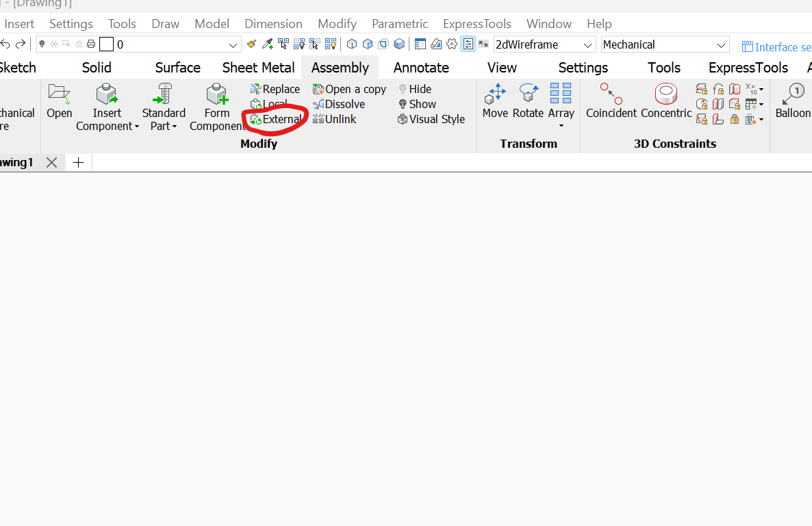Add a Balloon annotation
Image resolution: width=812 pixels, height=526 pixels.
click(x=793, y=101)
